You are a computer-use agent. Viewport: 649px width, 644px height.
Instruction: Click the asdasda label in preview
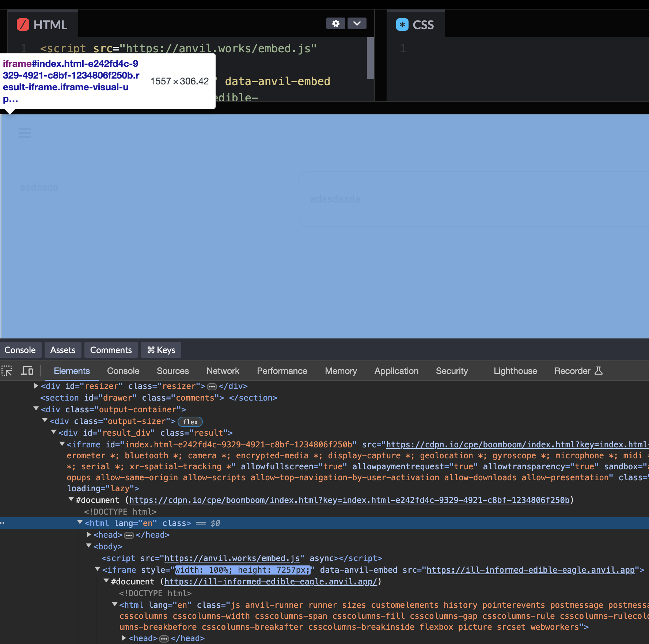point(39,187)
